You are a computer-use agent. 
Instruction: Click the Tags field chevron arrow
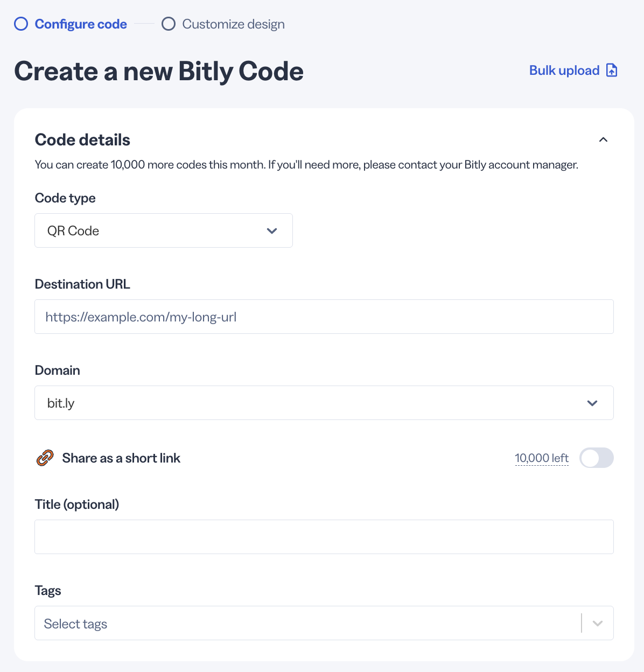click(x=597, y=624)
